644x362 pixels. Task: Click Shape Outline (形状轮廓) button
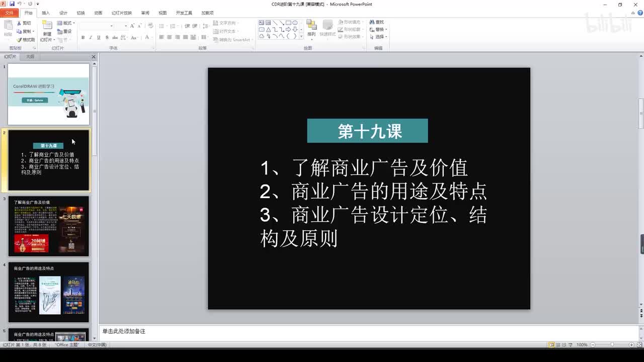350,29
